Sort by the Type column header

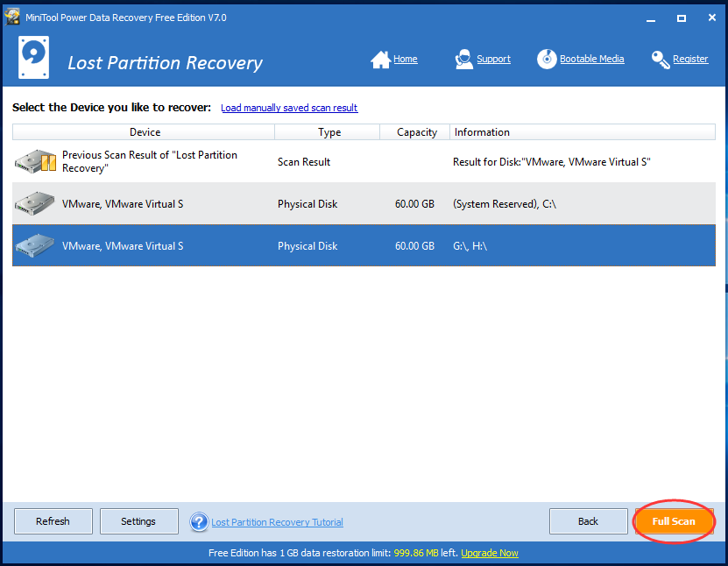[x=328, y=132]
